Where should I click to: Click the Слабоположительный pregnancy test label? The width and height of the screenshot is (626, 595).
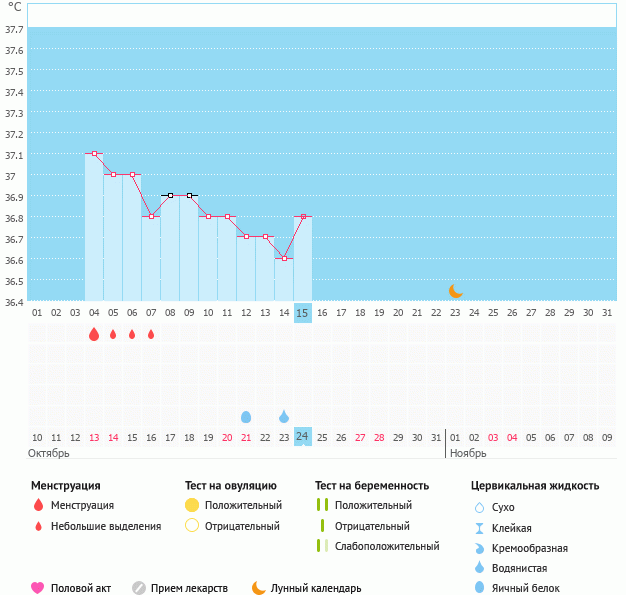pos(387,546)
